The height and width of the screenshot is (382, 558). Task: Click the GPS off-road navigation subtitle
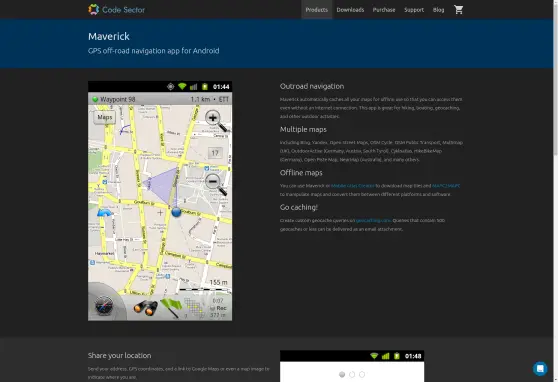coord(153,51)
